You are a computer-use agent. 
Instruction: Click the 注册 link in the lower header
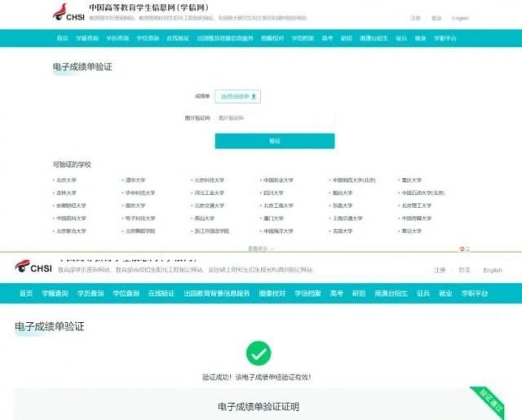click(x=440, y=270)
